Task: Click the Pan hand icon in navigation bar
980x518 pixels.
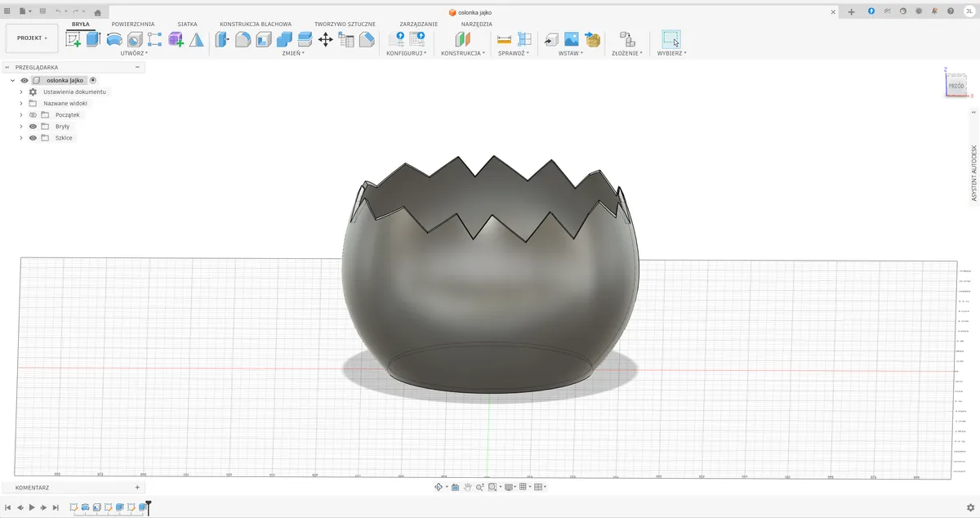Action: (468, 487)
